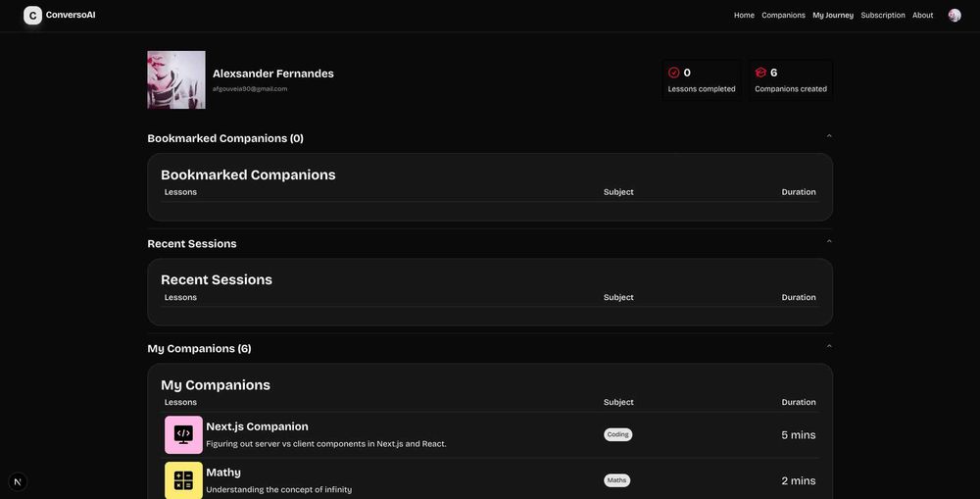Open the Companions nav link

point(783,15)
